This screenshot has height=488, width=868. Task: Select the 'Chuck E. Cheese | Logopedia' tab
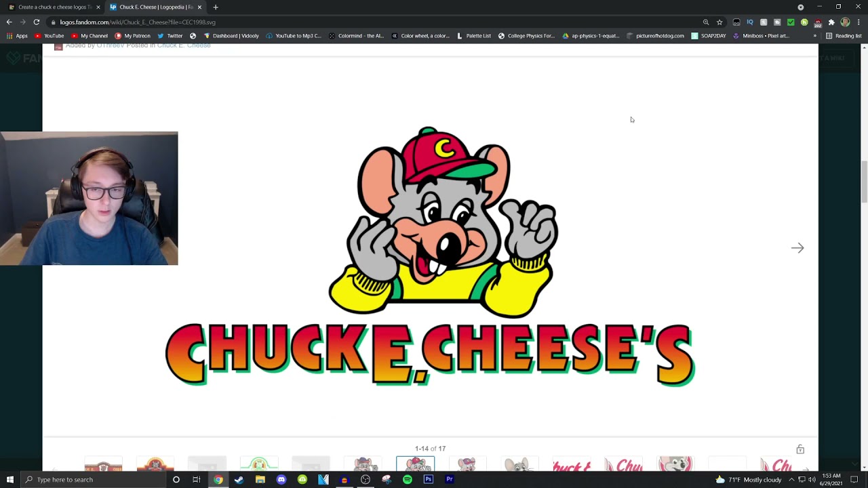pos(155,7)
